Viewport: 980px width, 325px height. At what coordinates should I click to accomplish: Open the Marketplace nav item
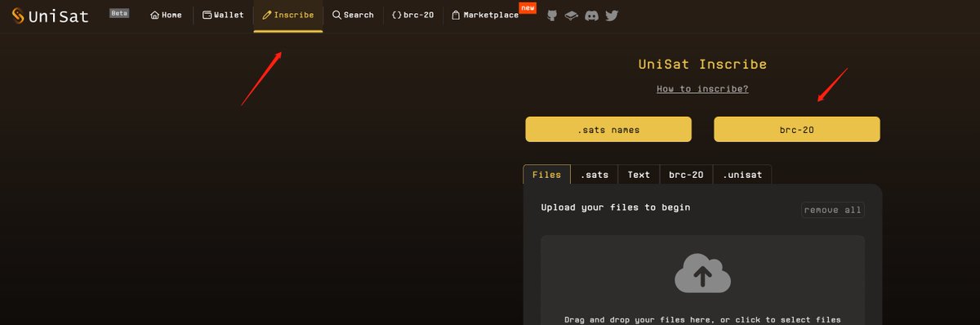[x=485, y=16]
